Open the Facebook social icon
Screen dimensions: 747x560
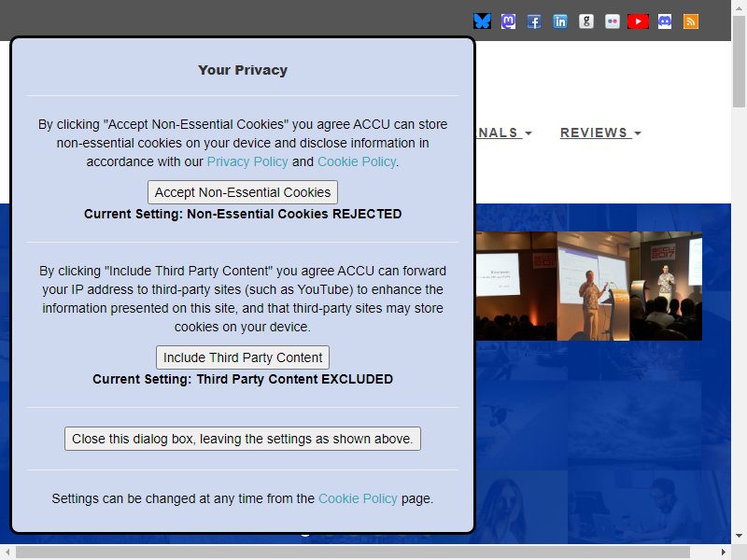534,21
